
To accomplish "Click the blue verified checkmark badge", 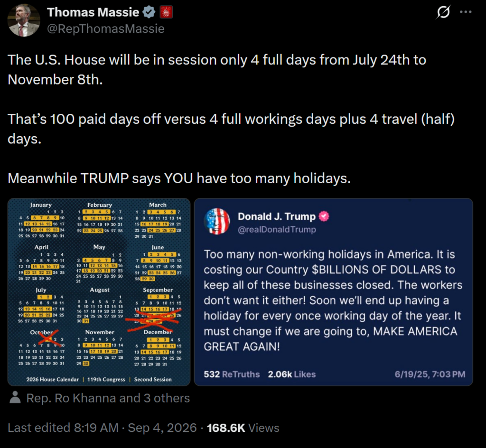I will [x=149, y=12].
